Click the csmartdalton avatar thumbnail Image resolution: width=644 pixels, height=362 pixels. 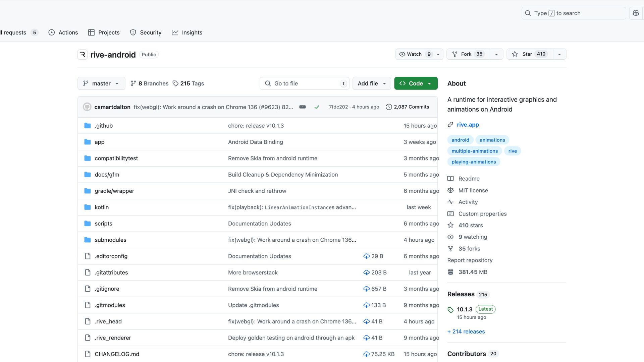(87, 107)
